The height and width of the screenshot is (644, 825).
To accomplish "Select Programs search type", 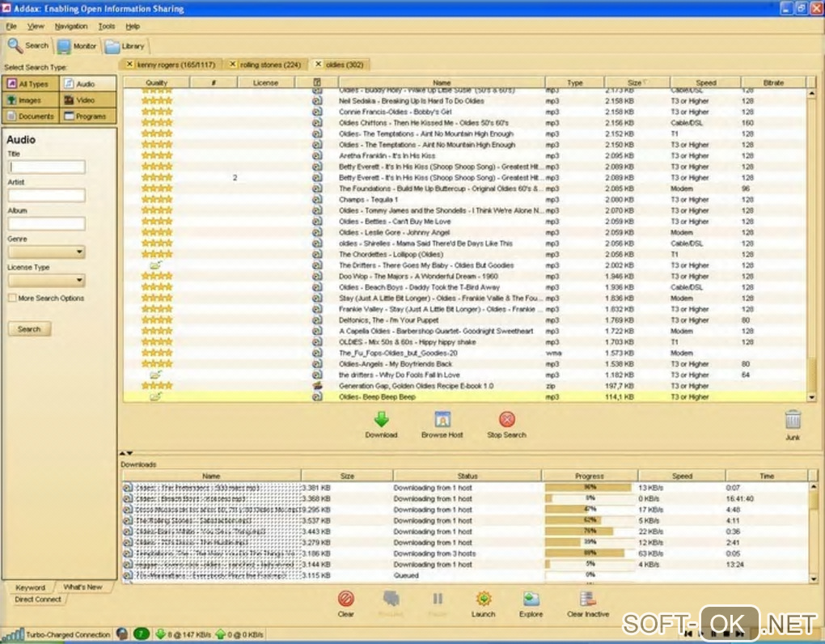I will tap(88, 117).
